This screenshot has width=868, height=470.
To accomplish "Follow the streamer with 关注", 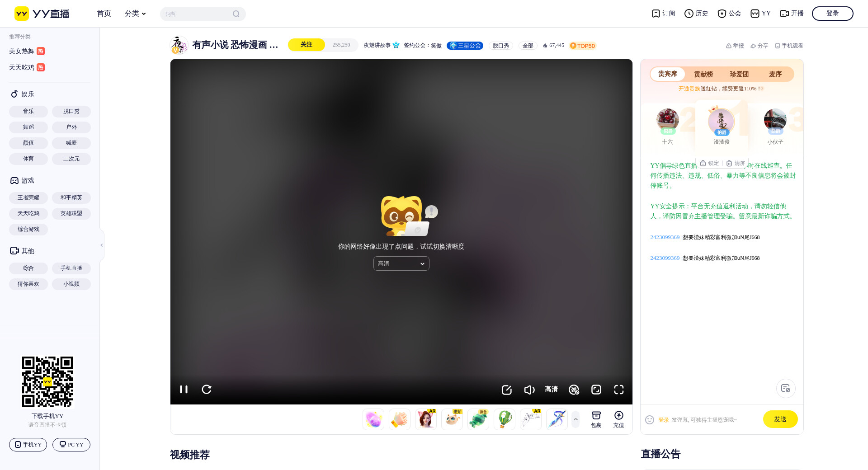I will [307, 45].
